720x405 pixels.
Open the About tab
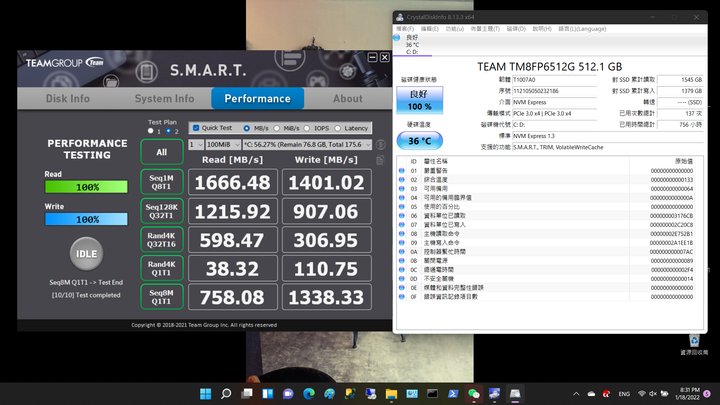tap(348, 98)
